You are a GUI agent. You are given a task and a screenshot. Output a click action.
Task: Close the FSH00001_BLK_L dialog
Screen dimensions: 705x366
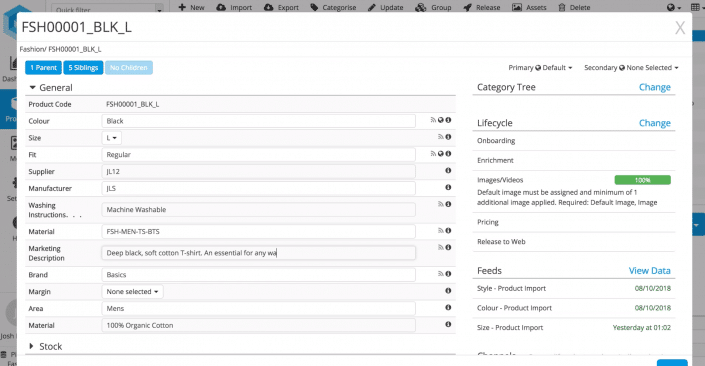(680, 28)
